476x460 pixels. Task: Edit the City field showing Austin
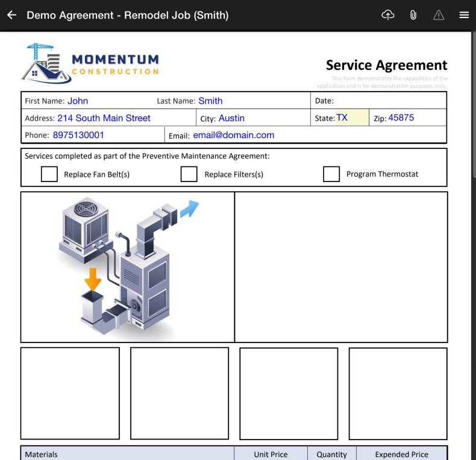click(x=263, y=118)
